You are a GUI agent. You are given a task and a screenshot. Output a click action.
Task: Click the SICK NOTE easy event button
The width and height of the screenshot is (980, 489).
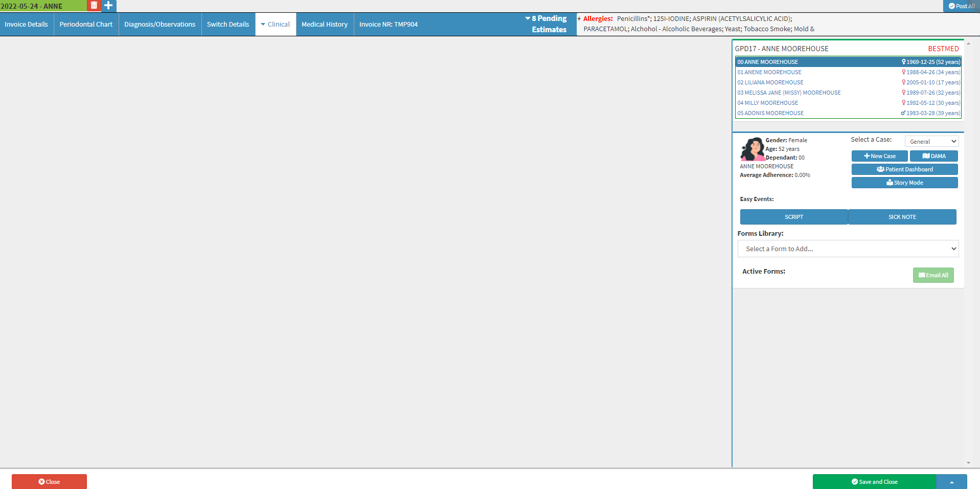pyautogui.click(x=902, y=217)
